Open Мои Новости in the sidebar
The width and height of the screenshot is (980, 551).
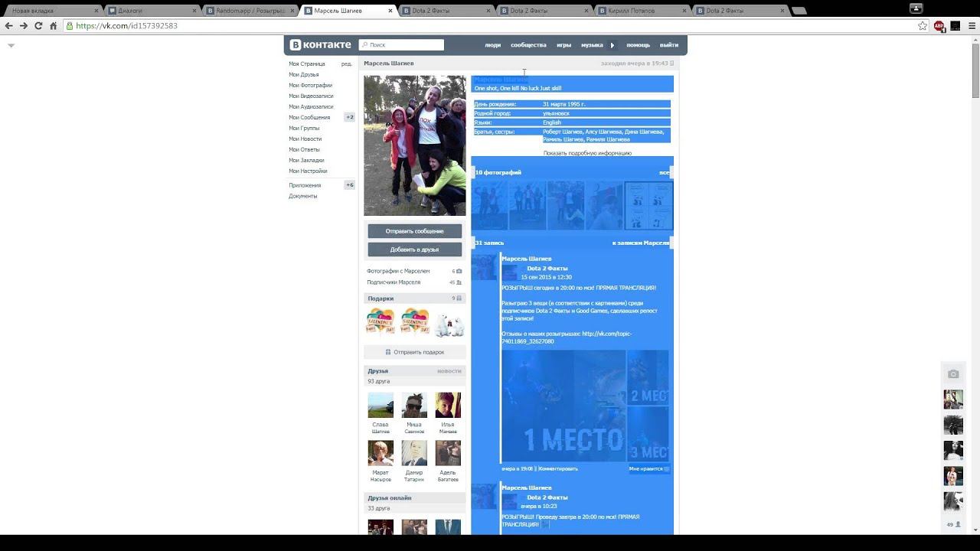(x=305, y=139)
